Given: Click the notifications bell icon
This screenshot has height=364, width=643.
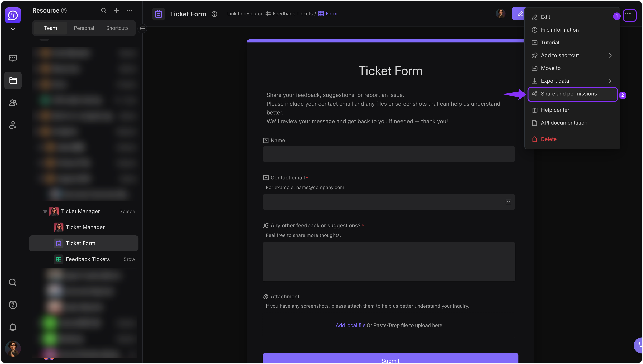Looking at the screenshot, I should (13, 327).
